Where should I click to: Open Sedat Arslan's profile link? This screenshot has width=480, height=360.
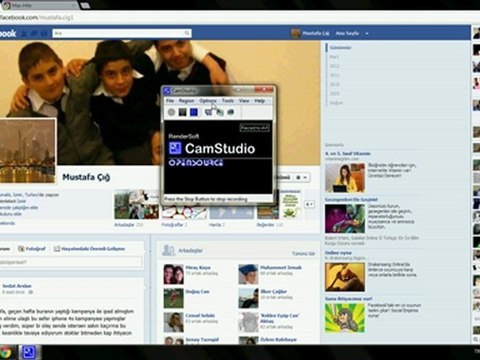coord(17,286)
